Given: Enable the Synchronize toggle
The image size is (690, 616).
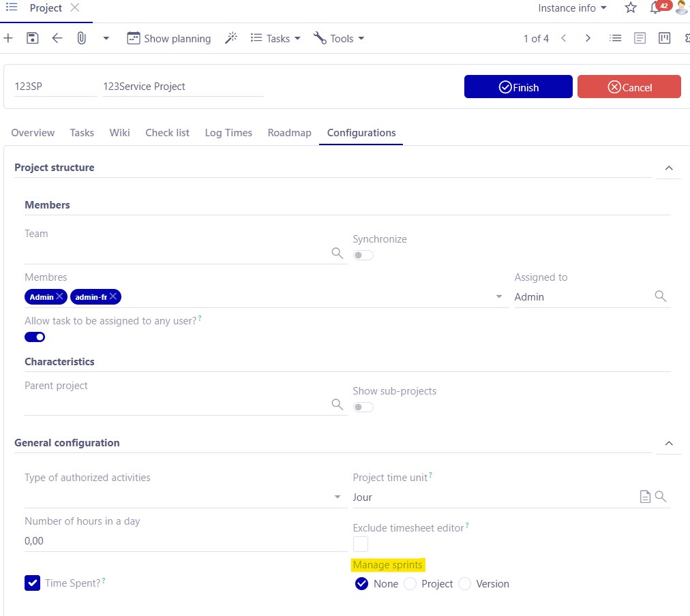Looking at the screenshot, I should click(363, 254).
